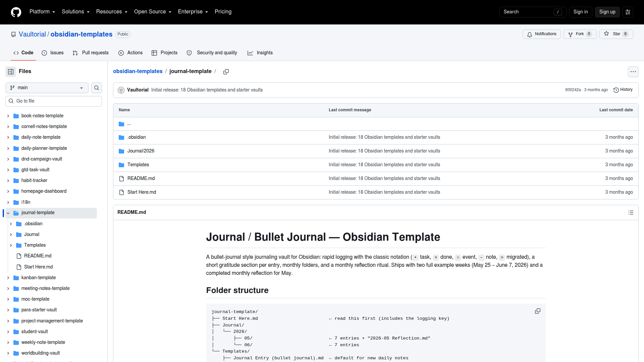Open the GitHub homepage logo
Image resolution: width=644 pixels, height=362 pixels.
[16, 12]
